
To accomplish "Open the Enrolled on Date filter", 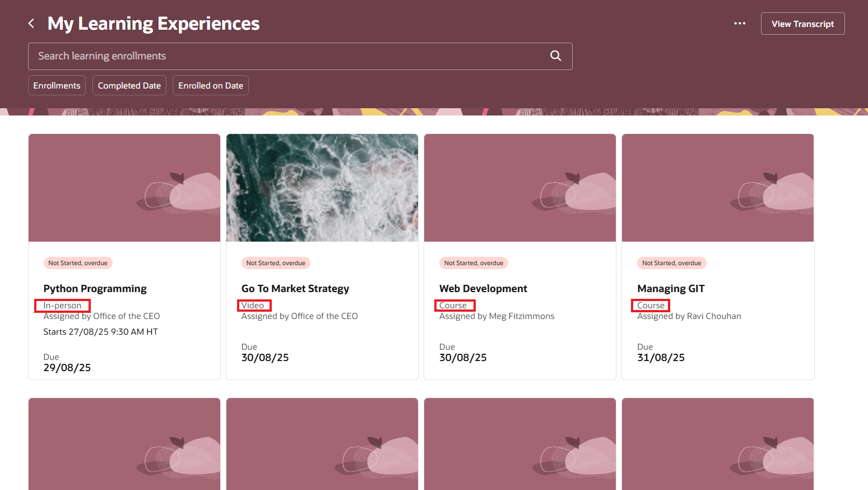I will [x=211, y=85].
